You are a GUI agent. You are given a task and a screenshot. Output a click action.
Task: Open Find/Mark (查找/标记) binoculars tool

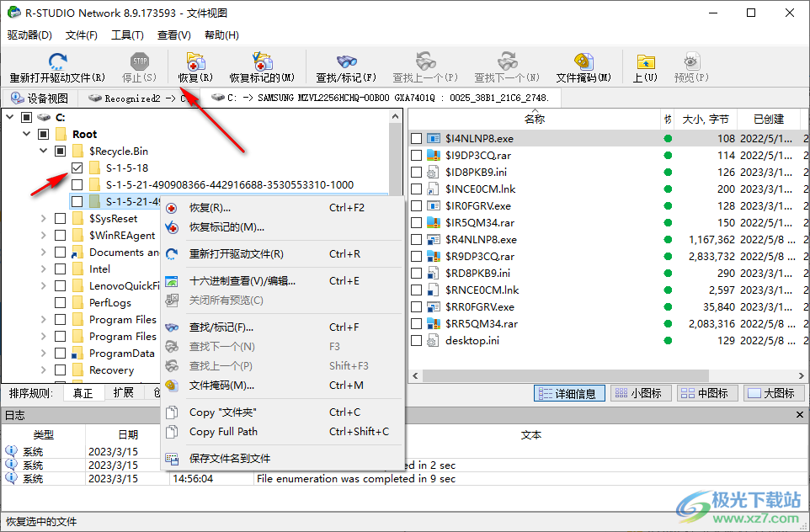[x=347, y=61]
